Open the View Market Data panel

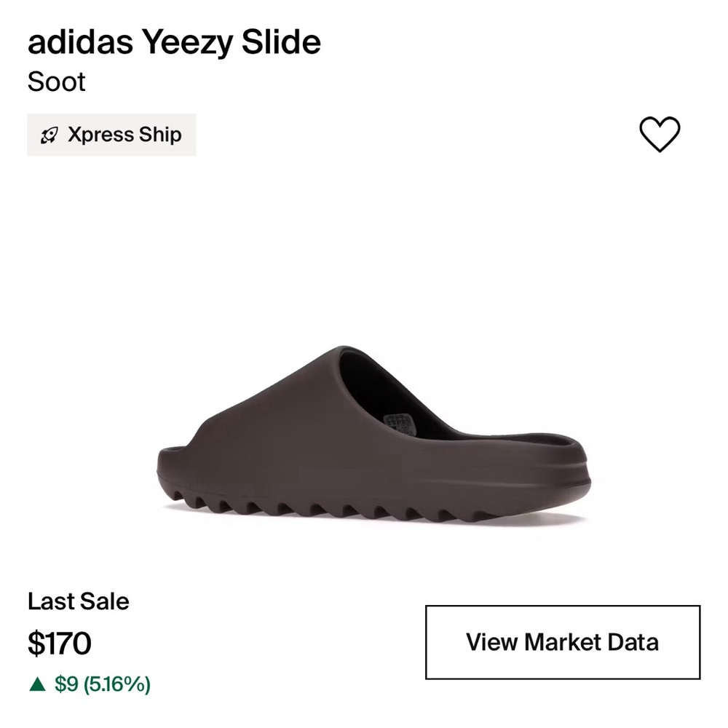pyautogui.click(x=561, y=642)
